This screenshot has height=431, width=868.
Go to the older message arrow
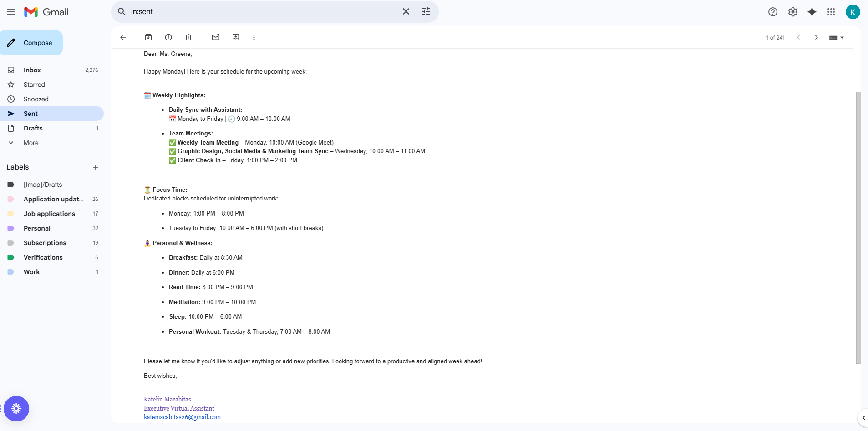click(817, 37)
